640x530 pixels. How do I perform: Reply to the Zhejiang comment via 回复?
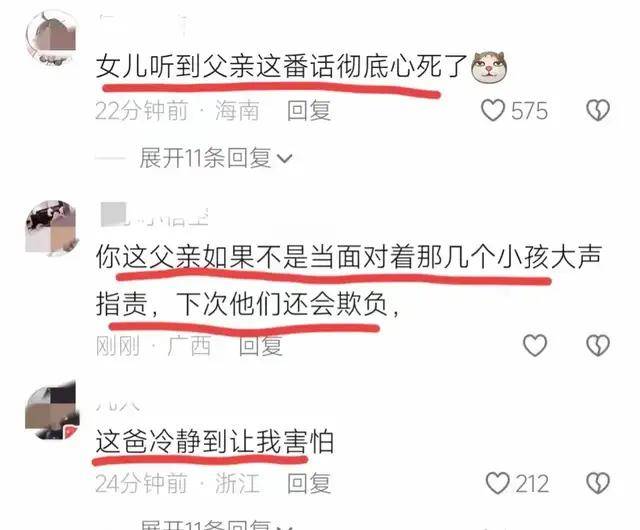tap(309, 484)
